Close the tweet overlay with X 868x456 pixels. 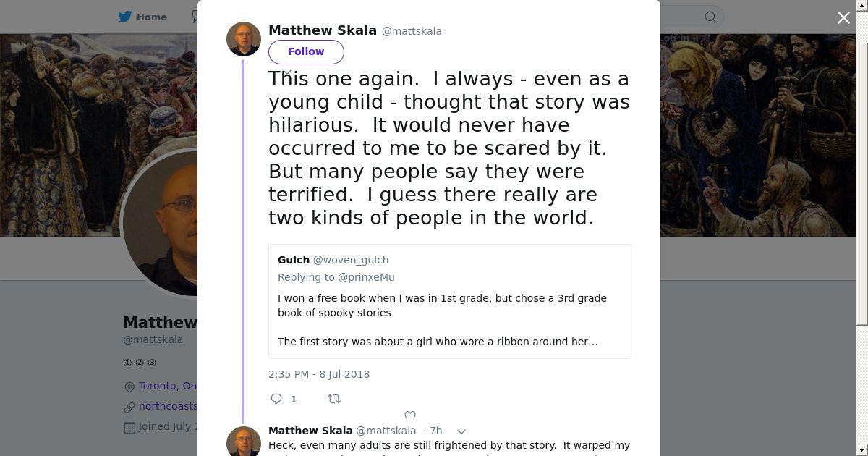[x=843, y=18]
